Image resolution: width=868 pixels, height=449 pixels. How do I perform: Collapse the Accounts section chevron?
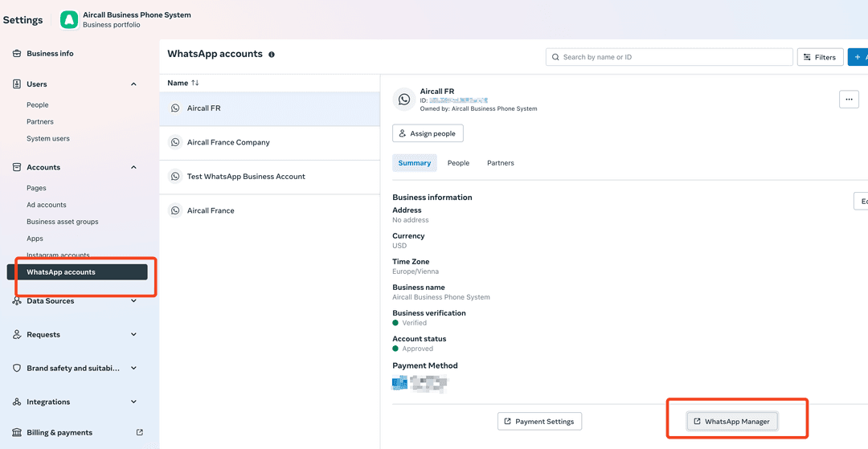coord(133,168)
